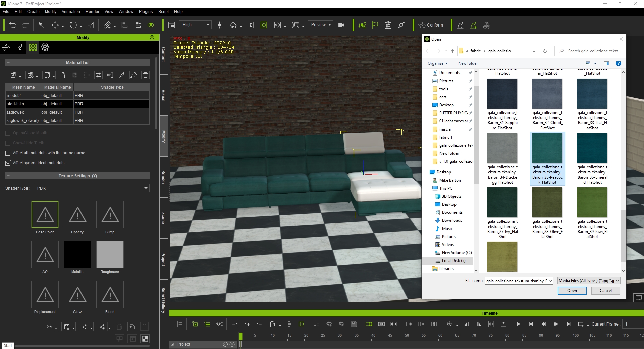The width and height of the screenshot is (644, 349).
Task: Close the Modify panel
Action: point(152,37)
